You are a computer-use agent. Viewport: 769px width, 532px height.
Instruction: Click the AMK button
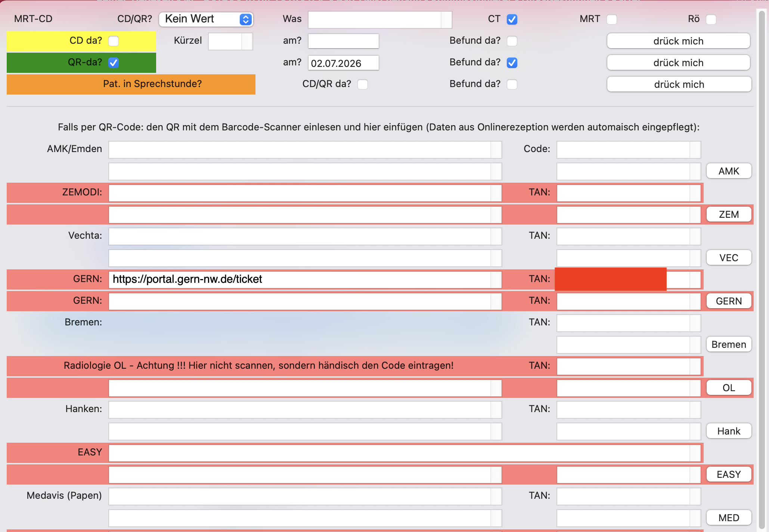click(x=729, y=171)
